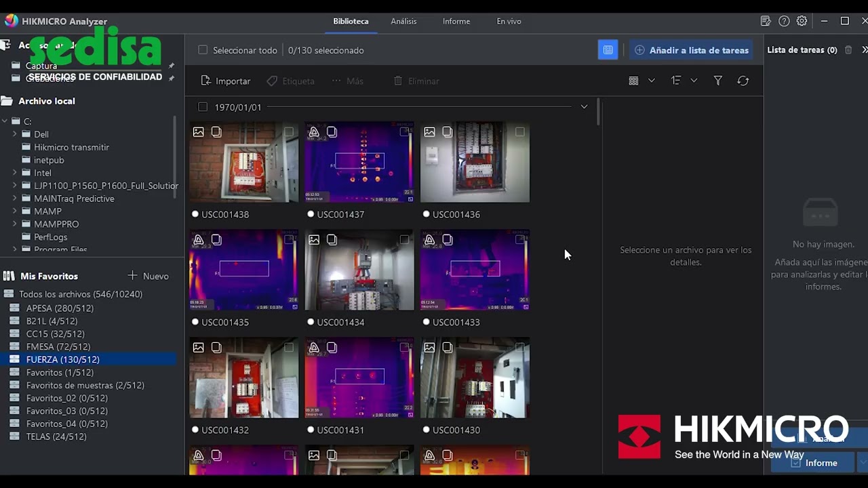Open the view layout dropdown arrow
Image resolution: width=868 pixels, height=488 pixels.
click(652, 81)
